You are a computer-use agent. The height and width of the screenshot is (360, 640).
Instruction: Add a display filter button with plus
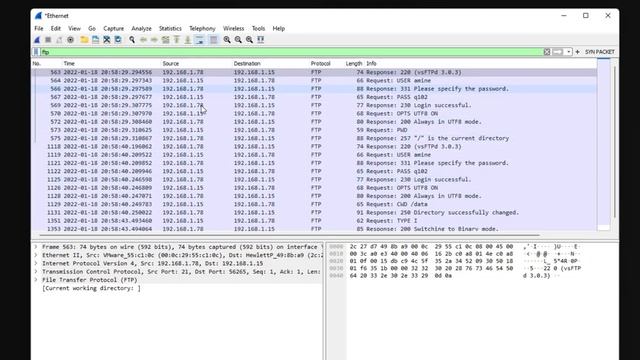tap(577, 52)
